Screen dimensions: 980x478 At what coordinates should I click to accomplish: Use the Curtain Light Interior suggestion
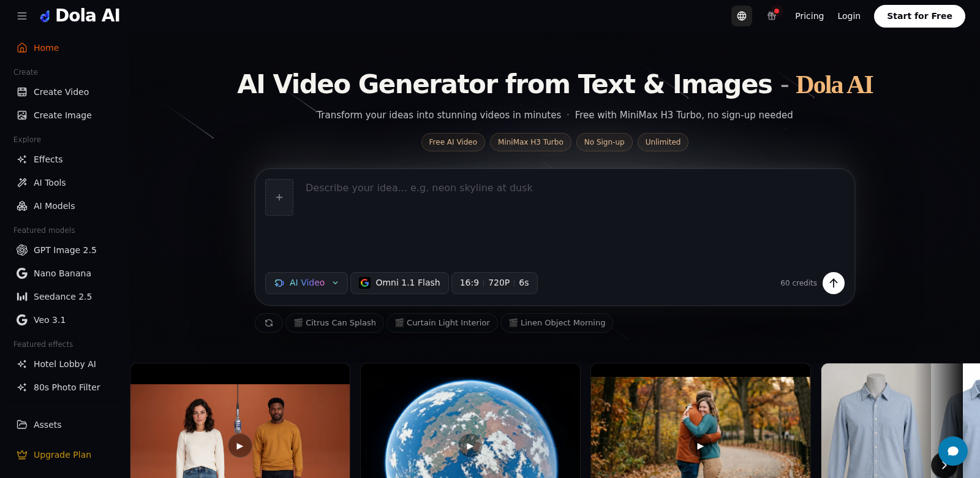[442, 323]
